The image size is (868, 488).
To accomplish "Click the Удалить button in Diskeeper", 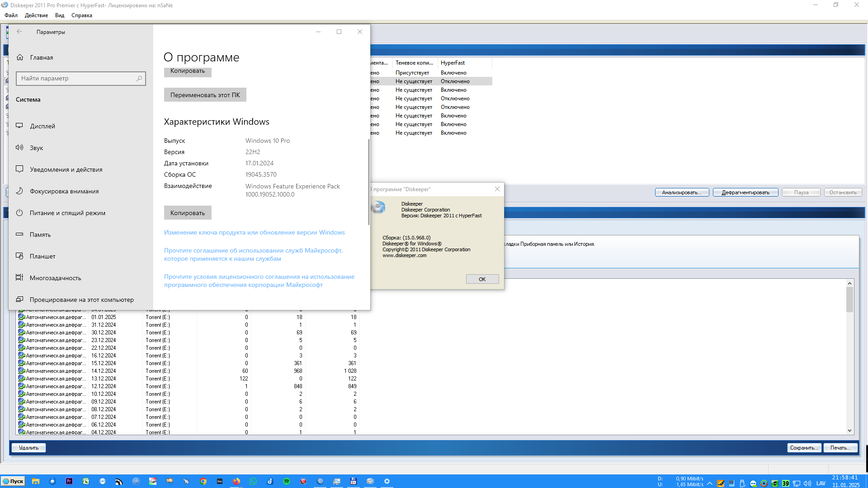I will 29,448.
